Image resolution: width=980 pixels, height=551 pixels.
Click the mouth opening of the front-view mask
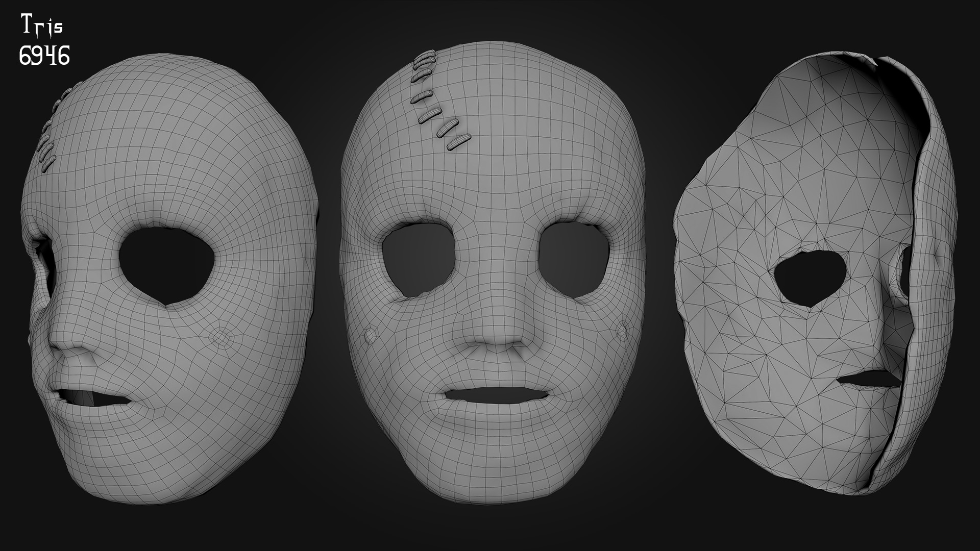coord(496,395)
